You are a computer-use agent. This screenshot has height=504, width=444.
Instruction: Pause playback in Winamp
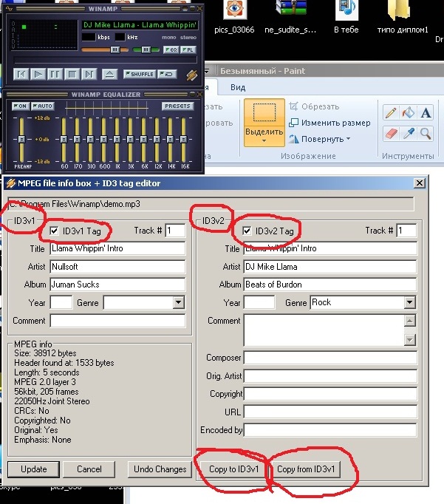pyautogui.click(x=55, y=75)
